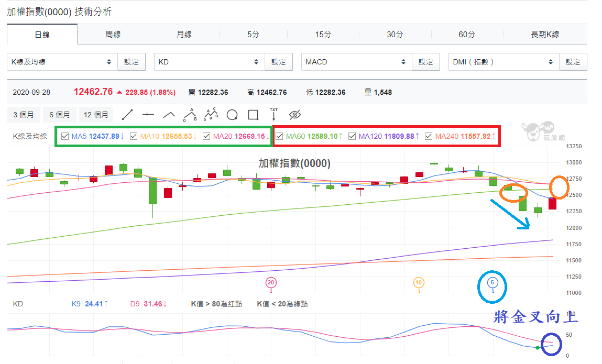Switch to the 月線 tab
Image resolution: width=602 pixels, height=364 pixels.
[x=184, y=34]
